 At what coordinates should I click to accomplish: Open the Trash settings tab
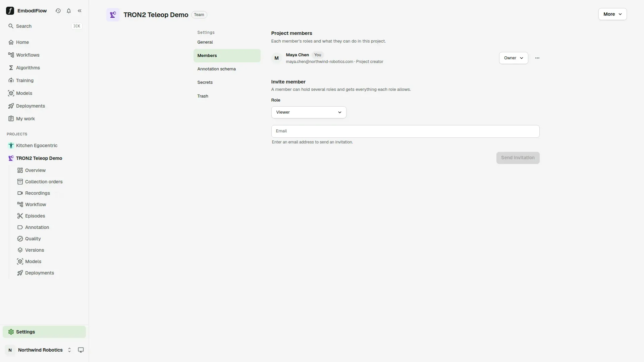pos(227,96)
